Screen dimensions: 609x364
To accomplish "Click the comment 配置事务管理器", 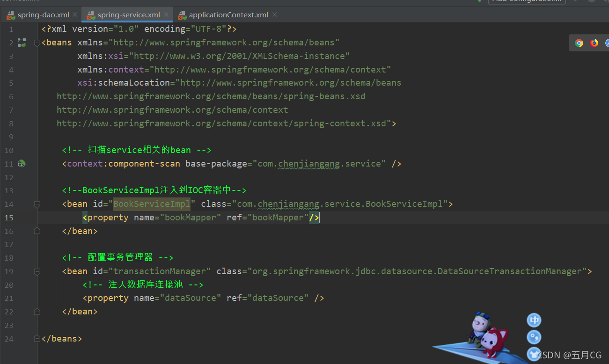I will (118, 258).
